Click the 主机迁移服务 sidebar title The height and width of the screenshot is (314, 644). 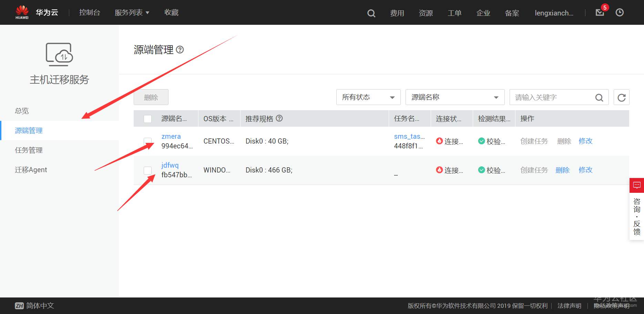(59, 80)
